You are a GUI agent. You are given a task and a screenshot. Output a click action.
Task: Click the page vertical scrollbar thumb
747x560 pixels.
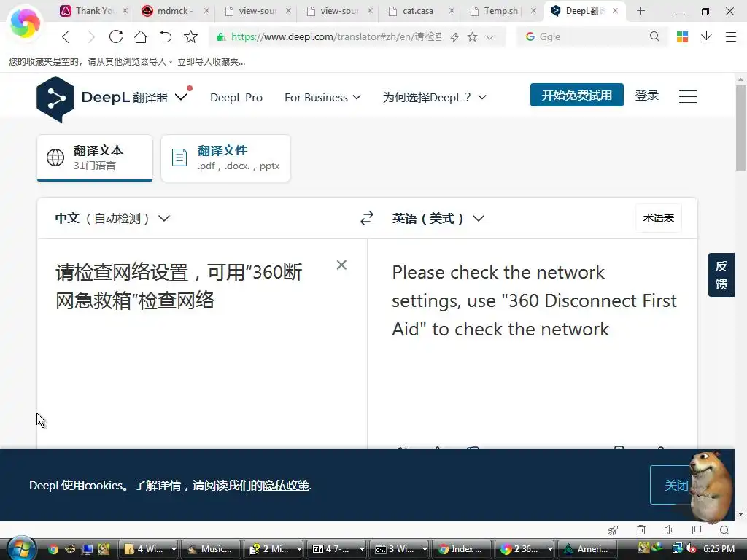pos(740,128)
